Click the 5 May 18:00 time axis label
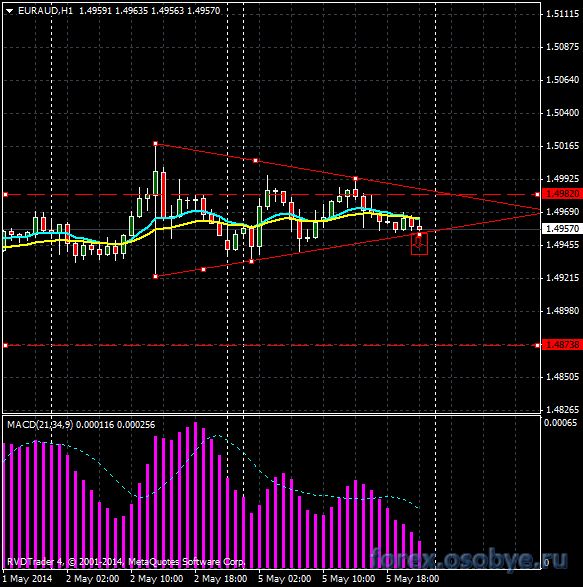This screenshot has height=587, width=583. click(413, 579)
